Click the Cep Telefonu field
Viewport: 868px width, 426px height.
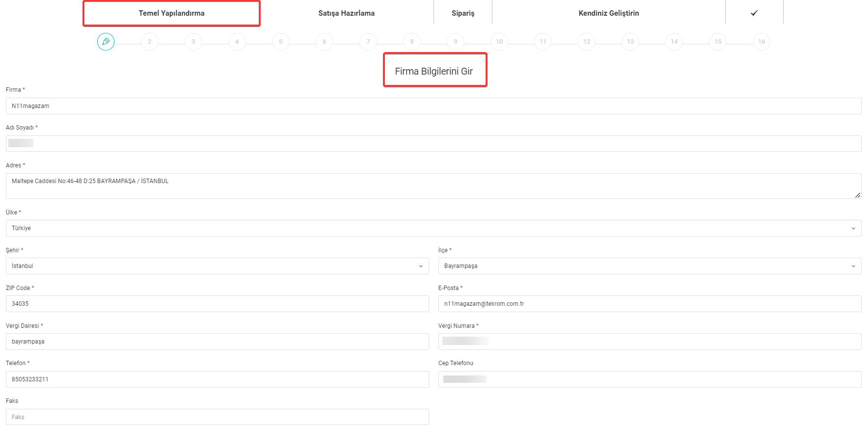pyautogui.click(x=650, y=379)
